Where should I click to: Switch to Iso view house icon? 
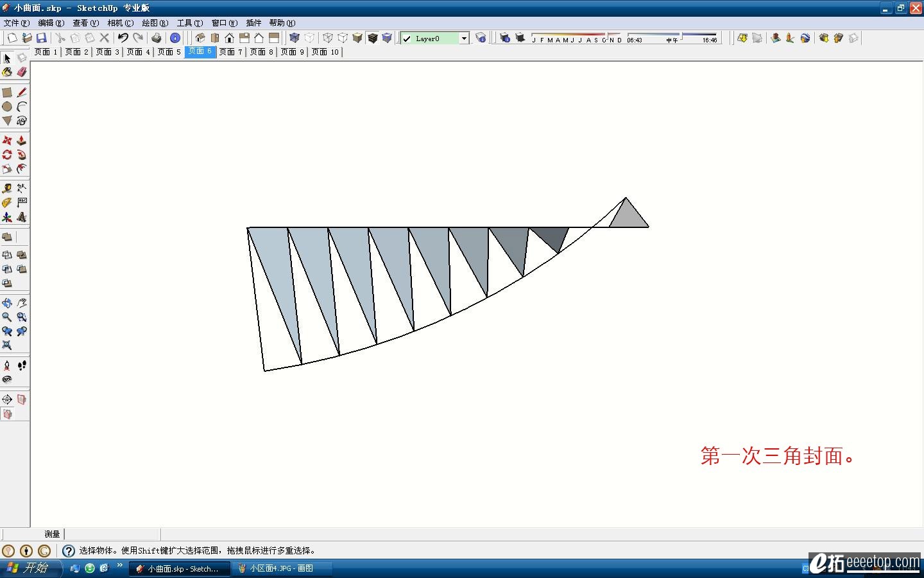click(200, 38)
